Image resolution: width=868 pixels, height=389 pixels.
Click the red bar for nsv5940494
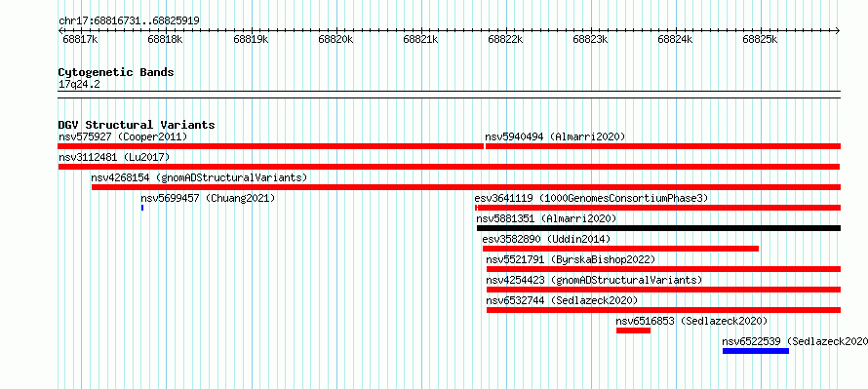tap(663, 146)
